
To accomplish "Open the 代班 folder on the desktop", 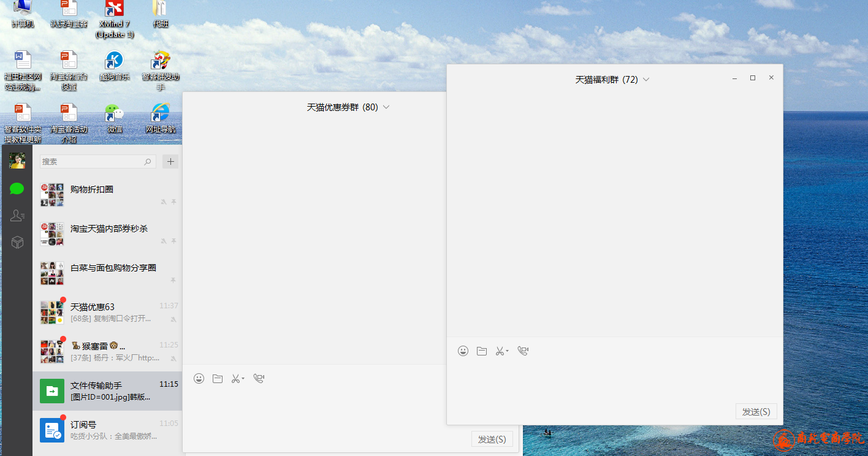I will [x=161, y=13].
